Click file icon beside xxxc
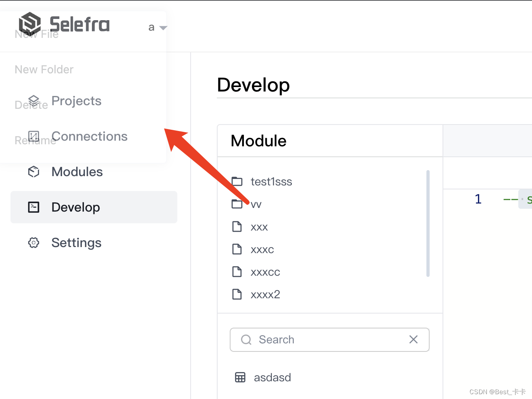 [237, 249]
